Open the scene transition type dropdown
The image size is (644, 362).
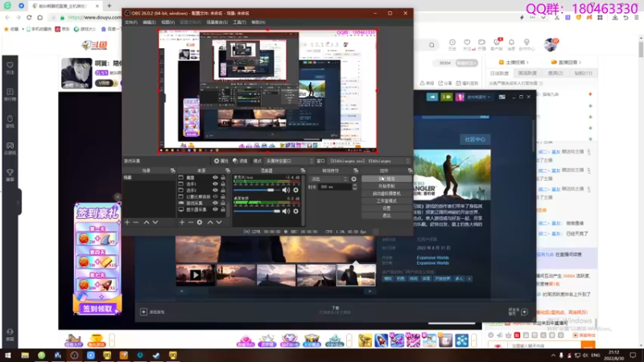[329, 179]
